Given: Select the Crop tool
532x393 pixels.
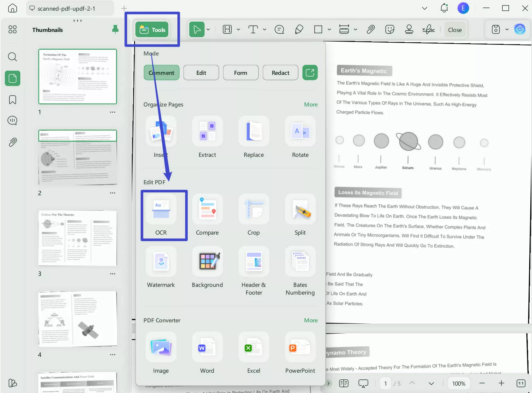Looking at the screenshot, I should click(254, 215).
